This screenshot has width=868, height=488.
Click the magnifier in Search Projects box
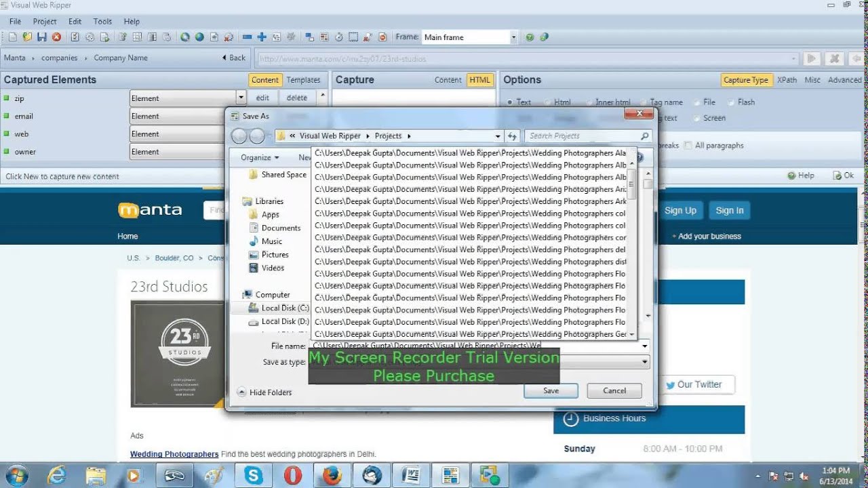tap(644, 136)
